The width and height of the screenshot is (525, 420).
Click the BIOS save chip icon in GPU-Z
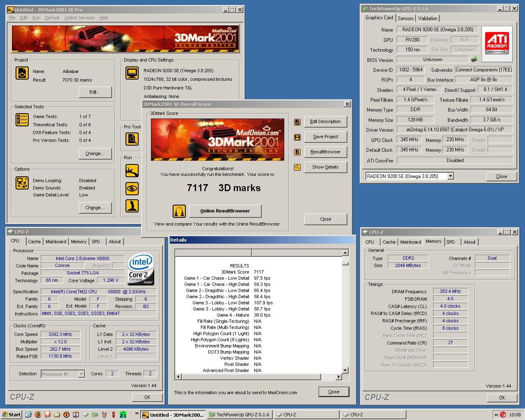[474, 59]
